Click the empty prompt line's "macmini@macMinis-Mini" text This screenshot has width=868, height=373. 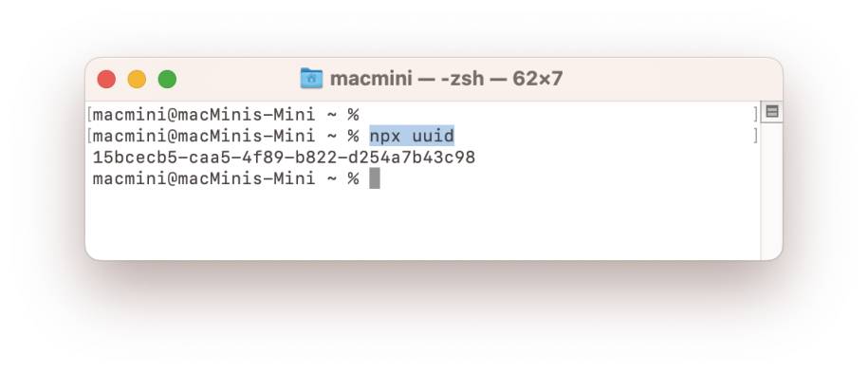pyautogui.click(x=204, y=115)
